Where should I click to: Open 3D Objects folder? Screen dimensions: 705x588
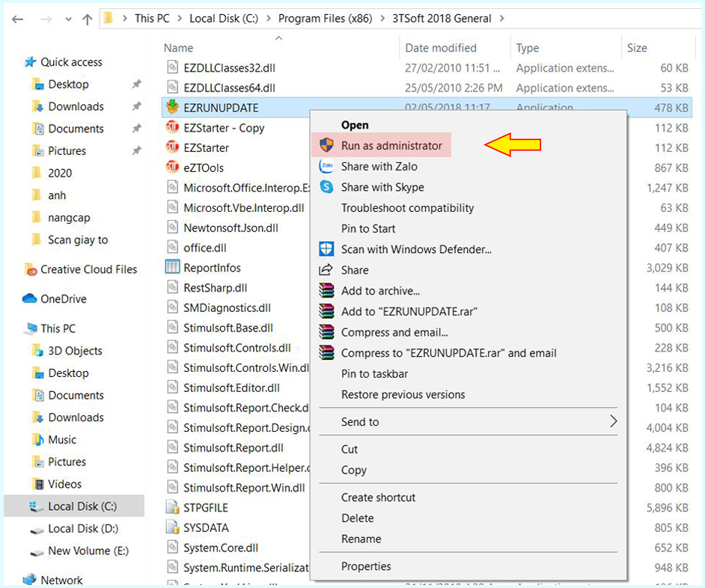pos(75,351)
